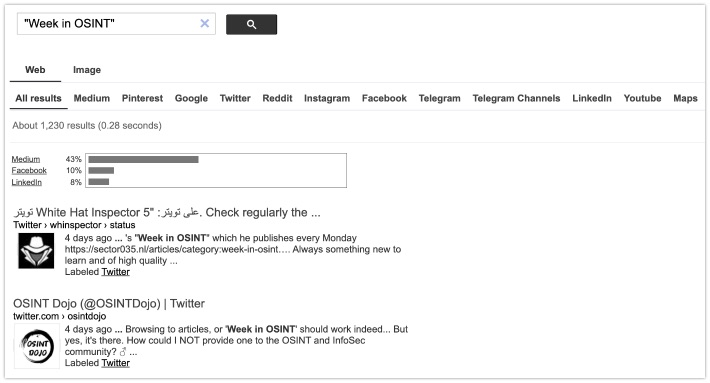Click the Facebook 10% bar

point(101,171)
